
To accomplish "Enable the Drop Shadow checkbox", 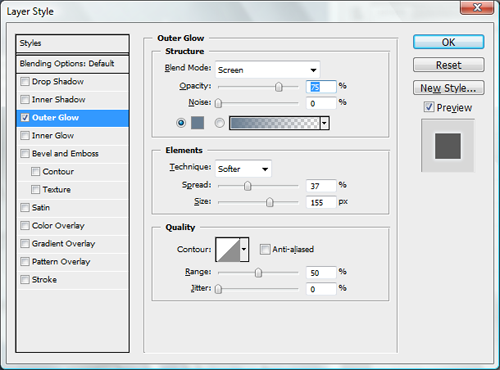I will (25, 81).
